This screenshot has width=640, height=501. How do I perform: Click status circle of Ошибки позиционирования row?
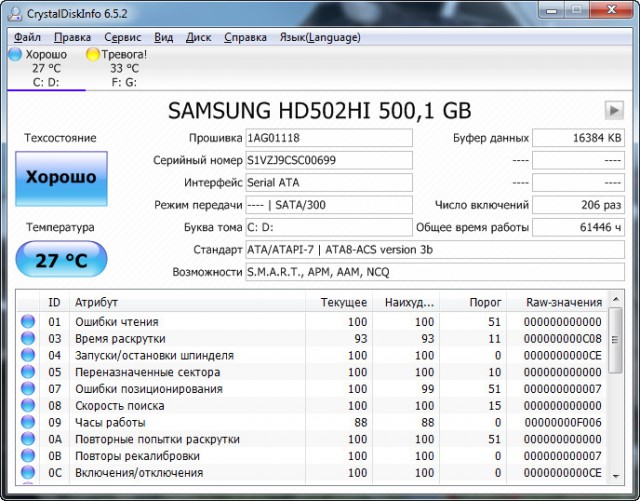click(28, 388)
